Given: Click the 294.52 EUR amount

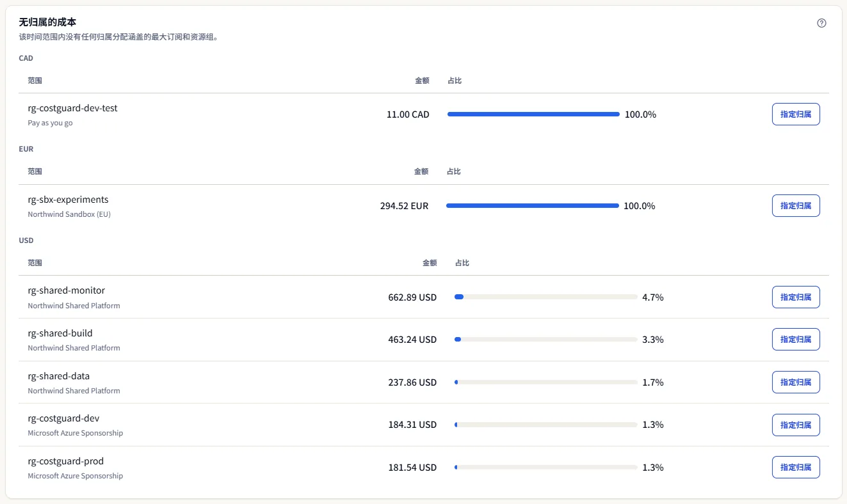Looking at the screenshot, I should 404,206.
